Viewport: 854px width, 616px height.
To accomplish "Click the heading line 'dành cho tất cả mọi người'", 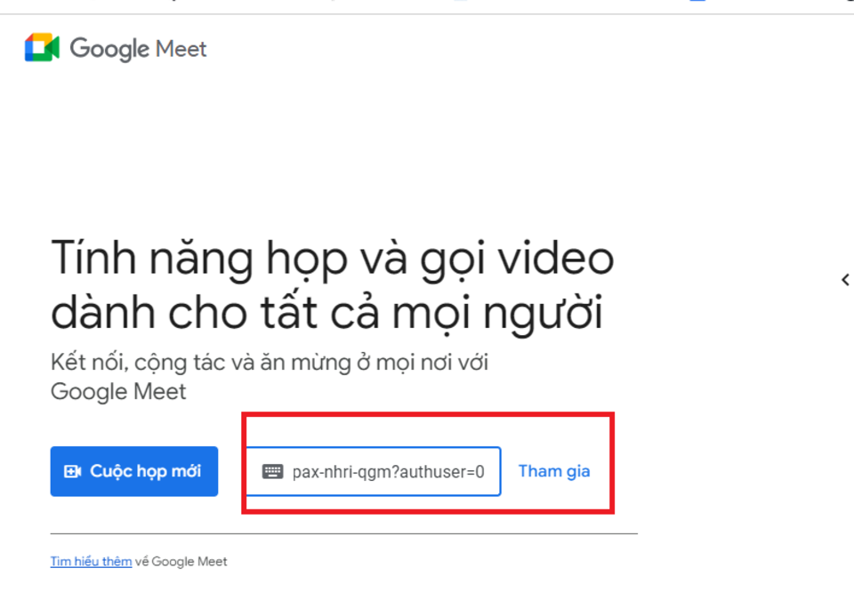I will [326, 314].
